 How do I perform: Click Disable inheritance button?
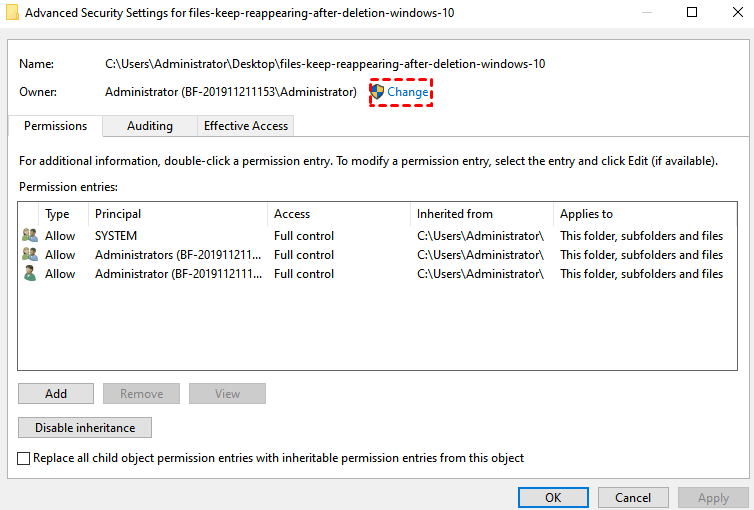click(x=85, y=428)
